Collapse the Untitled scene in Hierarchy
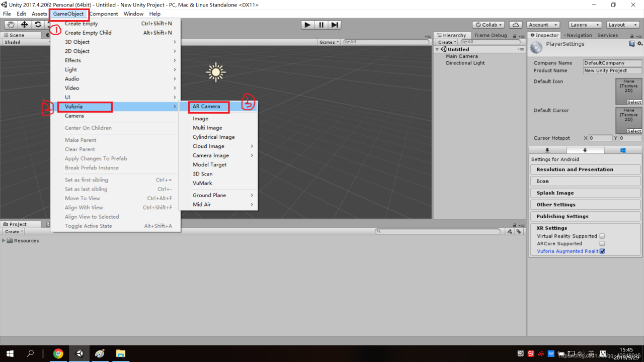The width and height of the screenshot is (644, 362). pos(438,49)
